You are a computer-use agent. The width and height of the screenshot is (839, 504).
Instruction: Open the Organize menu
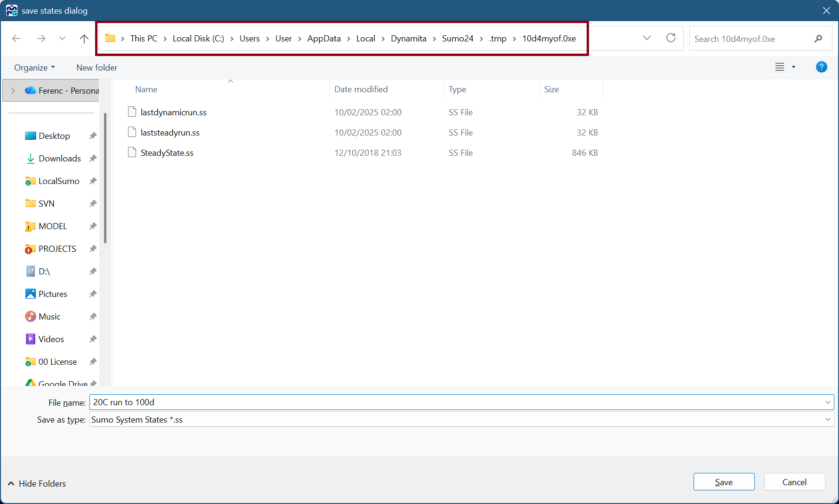[x=34, y=68]
